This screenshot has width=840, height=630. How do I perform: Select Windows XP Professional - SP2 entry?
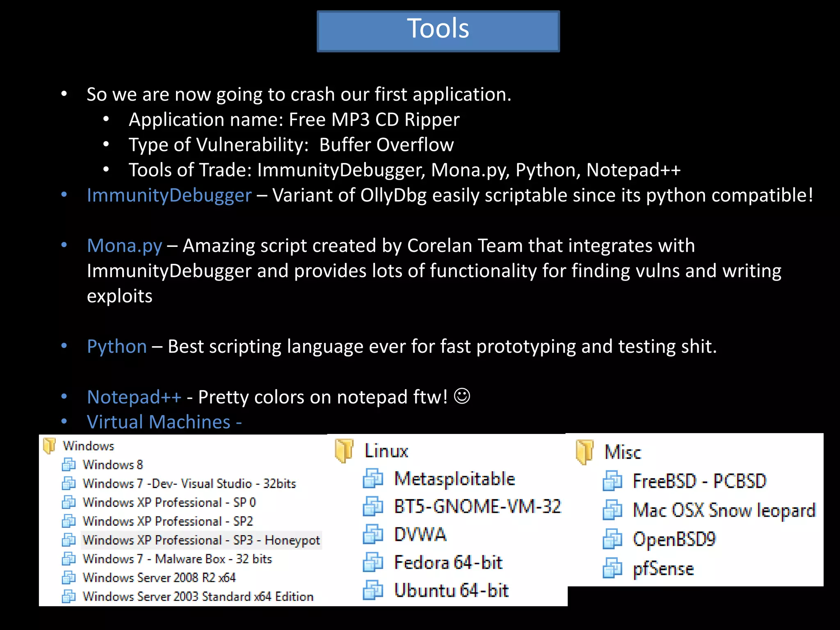[x=168, y=521]
